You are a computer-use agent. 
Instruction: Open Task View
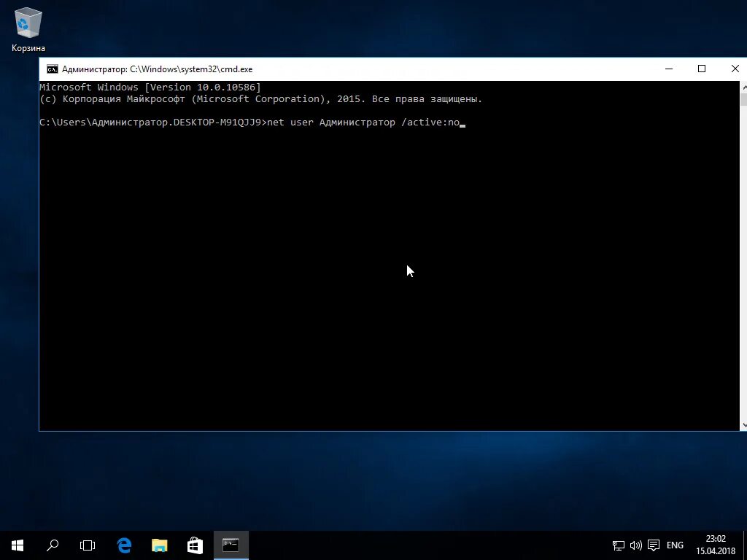point(87,545)
